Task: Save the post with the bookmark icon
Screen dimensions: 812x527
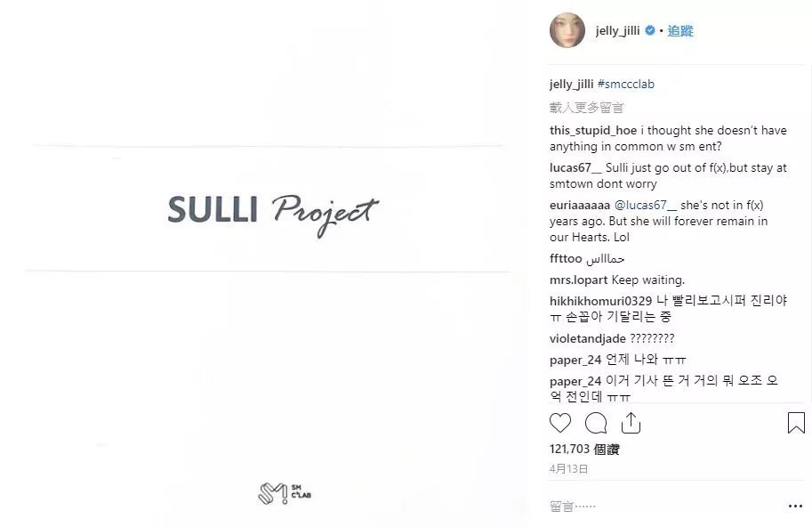Action: [796, 423]
